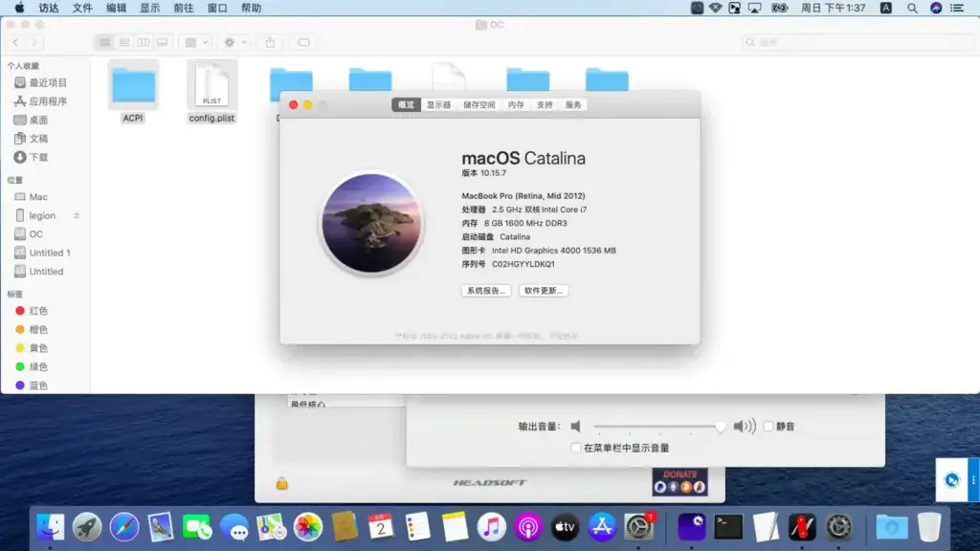Open Finder from the Dock
The height and width of the screenshot is (551, 980).
pyautogui.click(x=50, y=527)
